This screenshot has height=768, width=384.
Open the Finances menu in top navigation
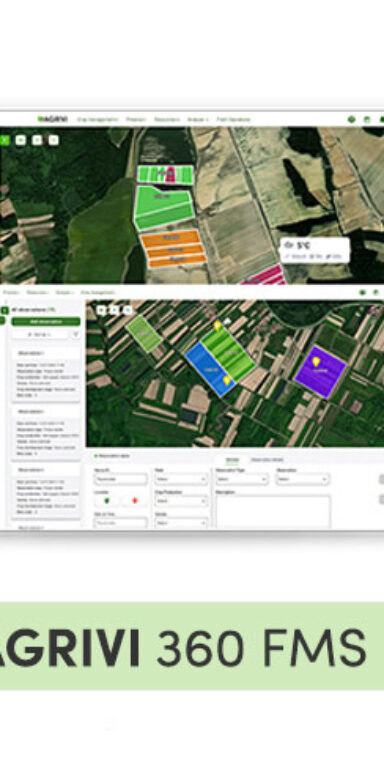coord(135,120)
